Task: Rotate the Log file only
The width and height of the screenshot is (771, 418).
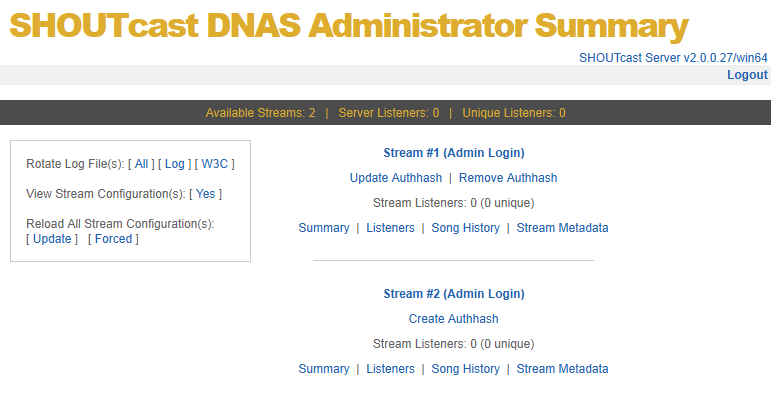Action: pos(175,164)
